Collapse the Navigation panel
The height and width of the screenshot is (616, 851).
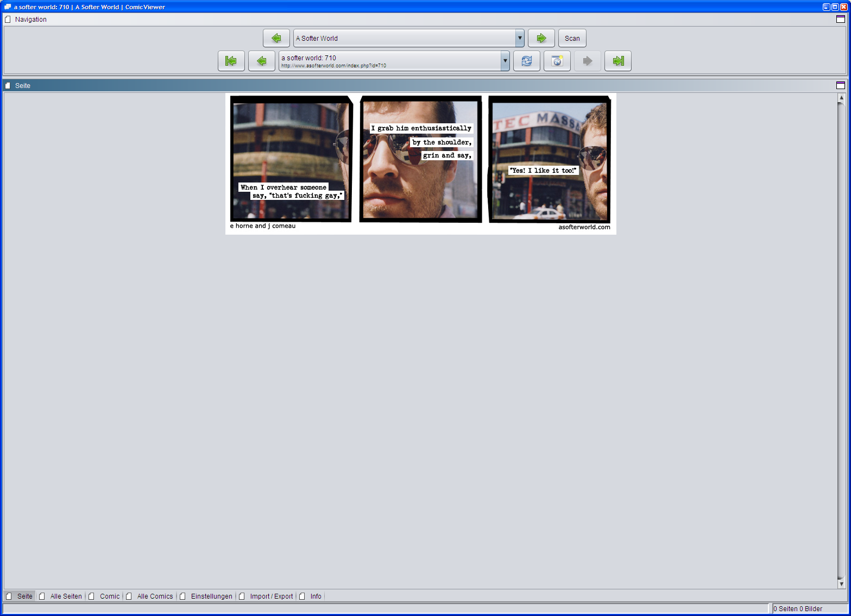coord(841,19)
